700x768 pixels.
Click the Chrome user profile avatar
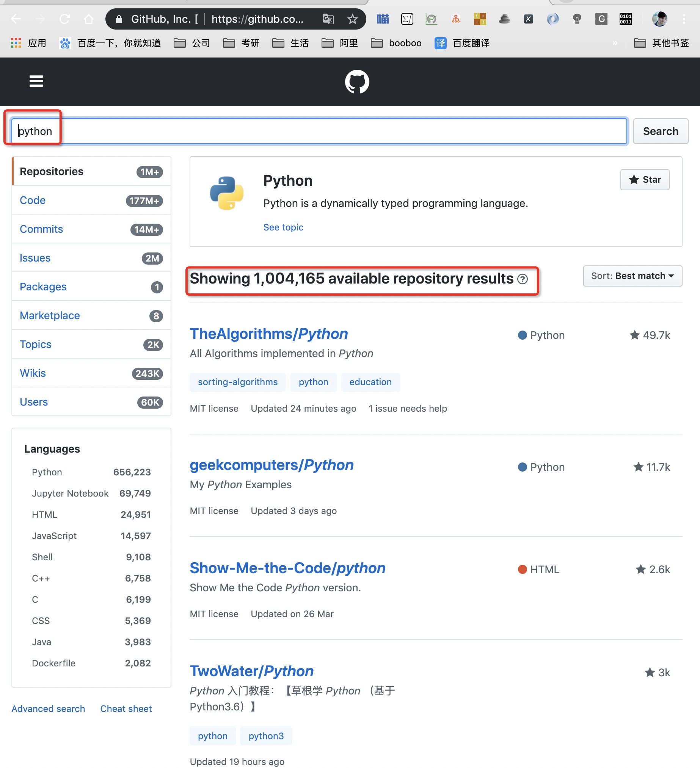point(659,19)
